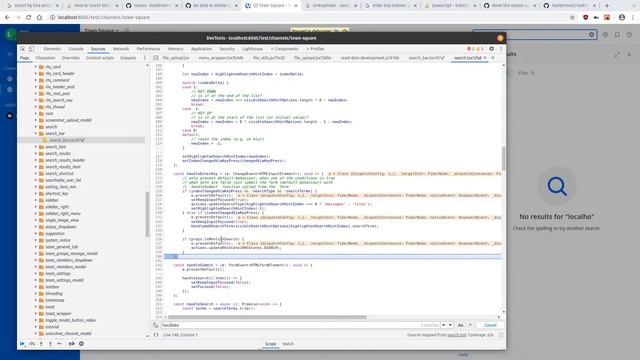
Task: Switch to the Elements panel
Action: [52, 49]
